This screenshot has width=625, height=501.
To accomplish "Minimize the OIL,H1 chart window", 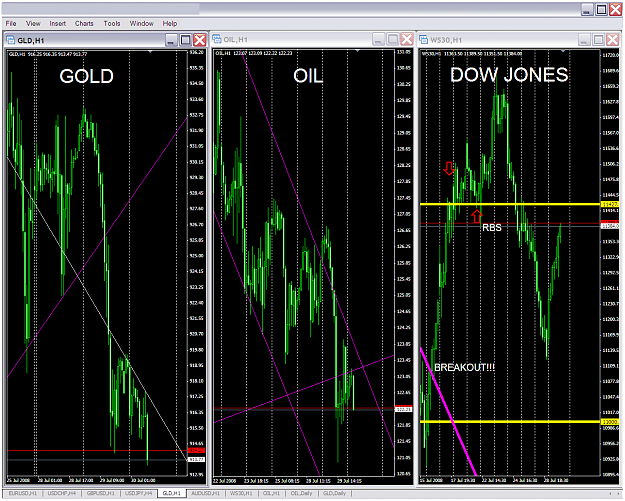I will click(x=378, y=39).
